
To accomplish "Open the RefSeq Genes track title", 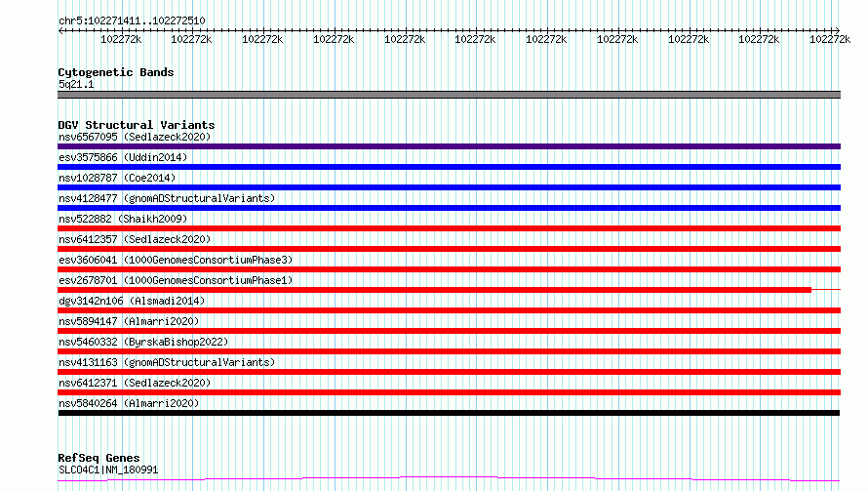I will pos(99,458).
